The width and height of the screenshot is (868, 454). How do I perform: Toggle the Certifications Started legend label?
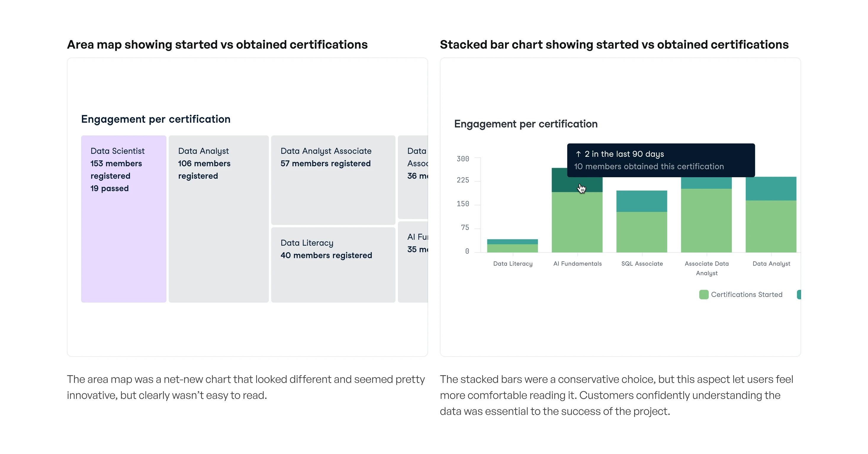pos(746,295)
